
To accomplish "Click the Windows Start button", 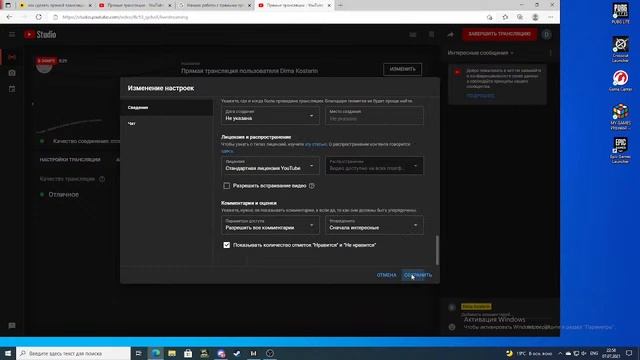I will pos(8,353).
